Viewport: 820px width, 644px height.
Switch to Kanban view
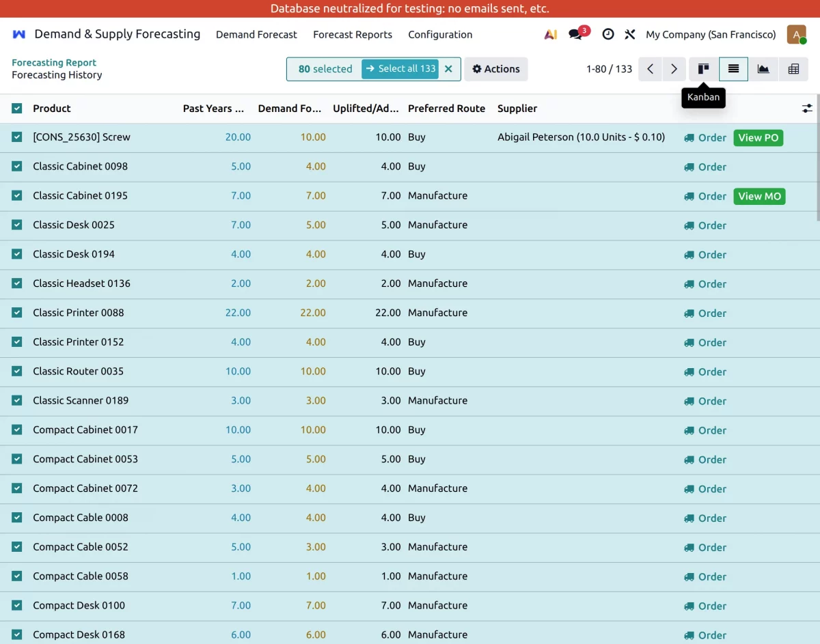click(x=704, y=69)
